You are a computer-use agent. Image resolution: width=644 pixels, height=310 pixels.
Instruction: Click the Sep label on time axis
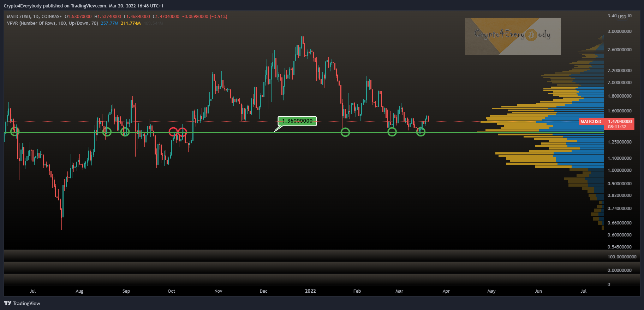(x=126, y=291)
